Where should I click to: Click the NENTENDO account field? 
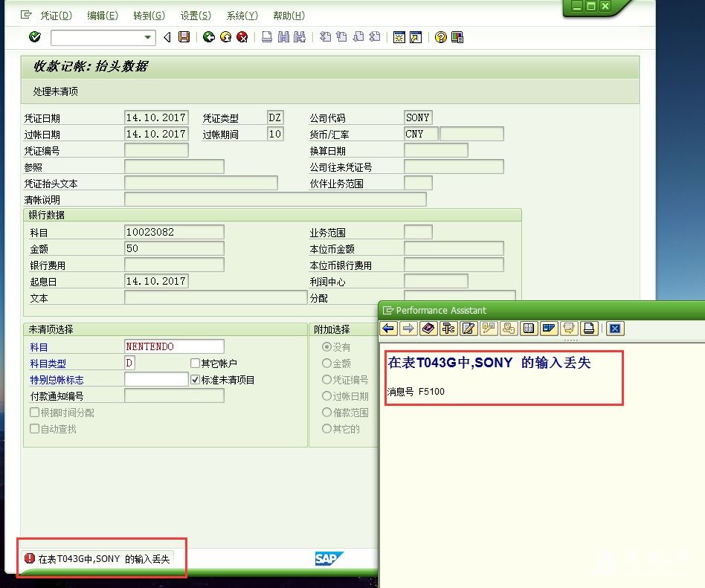tap(174, 346)
